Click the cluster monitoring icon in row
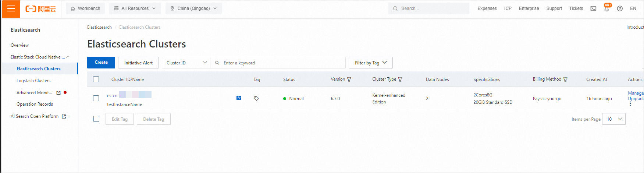 pyautogui.click(x=239, y=98)
